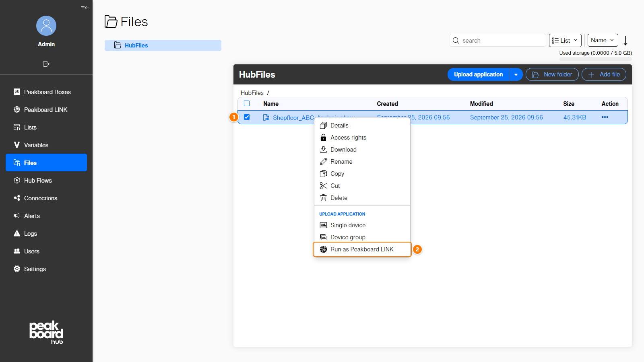Open Settings in the sidebar
This screenshot has height=362, width=644.
click(46, 269)
